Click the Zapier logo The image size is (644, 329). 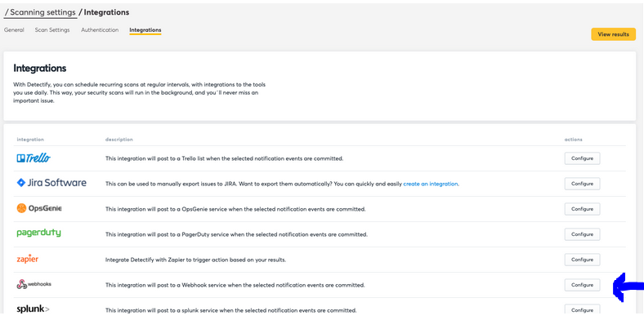click(x=28, y=260)
